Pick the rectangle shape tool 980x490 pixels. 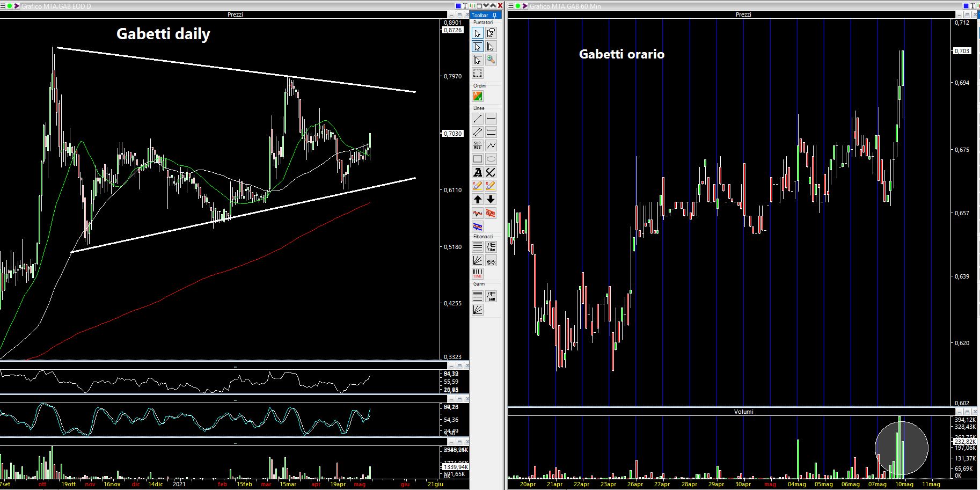pos(477,159)
